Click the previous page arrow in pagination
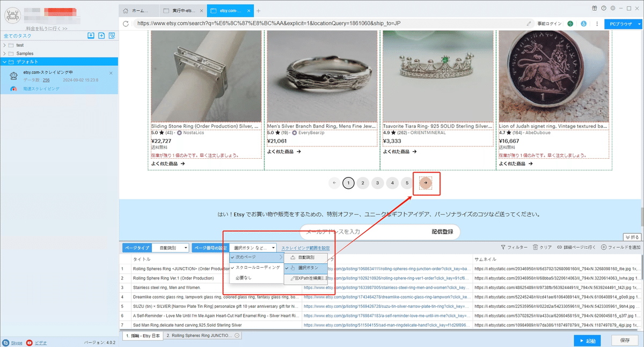This screenshot has width=644, height=347. coord(335,183)
